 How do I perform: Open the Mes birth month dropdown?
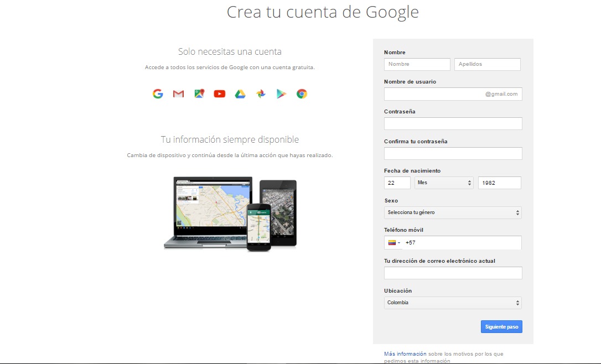[444, 183]
